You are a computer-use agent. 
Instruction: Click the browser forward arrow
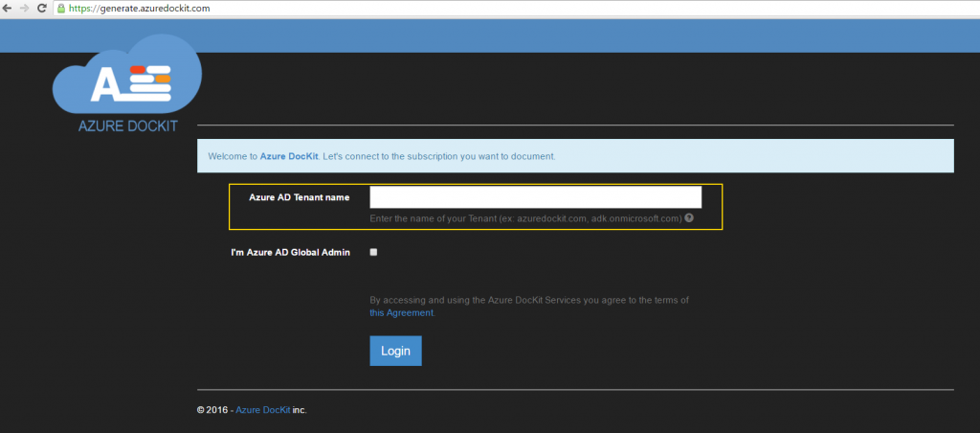coord(25,9)
